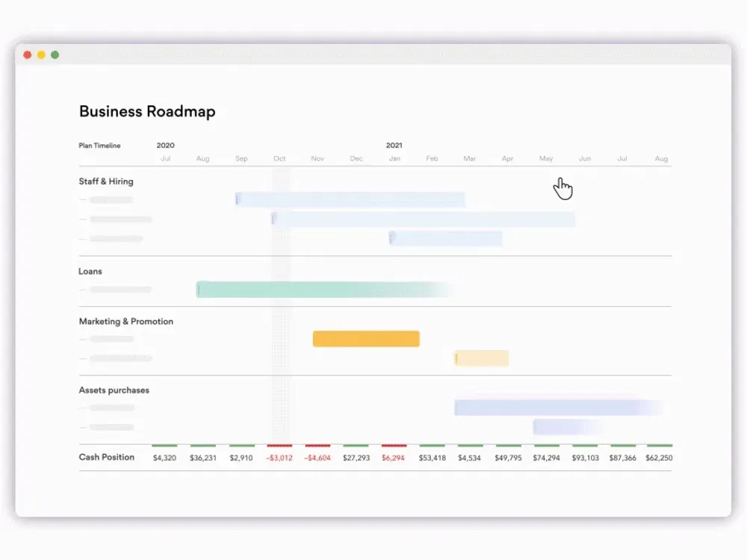Click the red window close dot
This screenshot has height=560, width=747.
click(x=27, y=55)
